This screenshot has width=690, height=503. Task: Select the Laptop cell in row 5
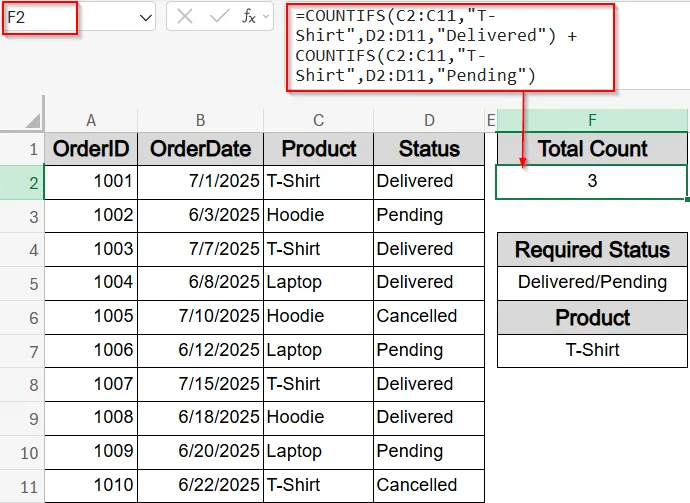click(318, 283)
